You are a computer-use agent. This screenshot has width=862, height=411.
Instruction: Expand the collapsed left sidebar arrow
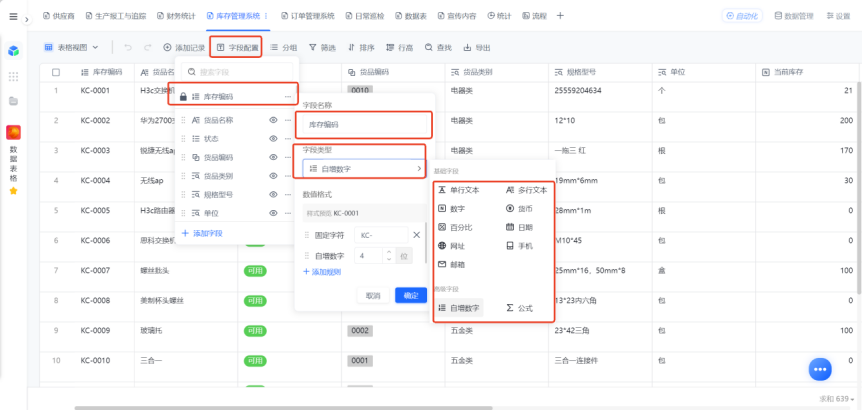coord(27,19)
